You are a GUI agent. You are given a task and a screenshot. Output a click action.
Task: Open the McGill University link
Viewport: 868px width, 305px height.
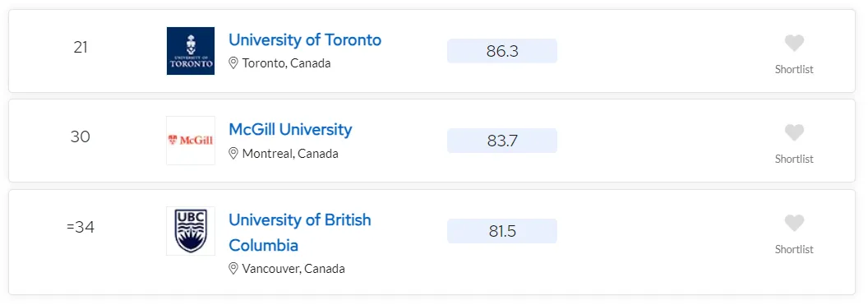(x=290, y=130)
